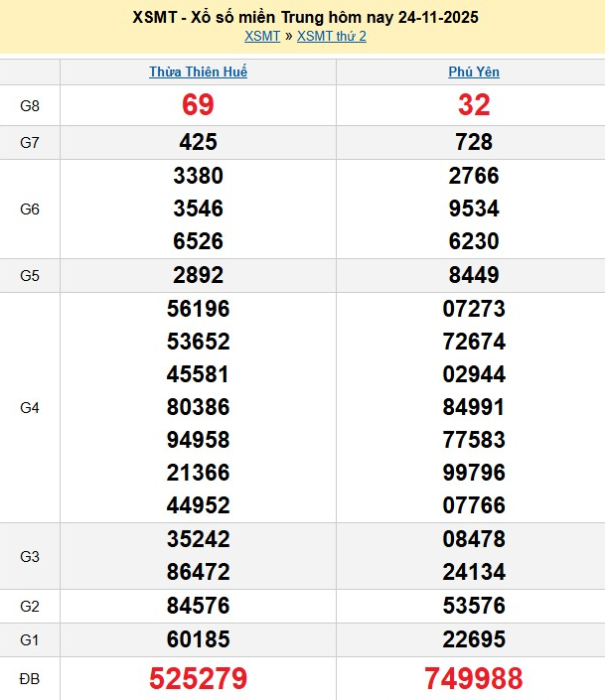Click the G7 number 728
The image size is (605, 700).
click(x=473, y=142)
